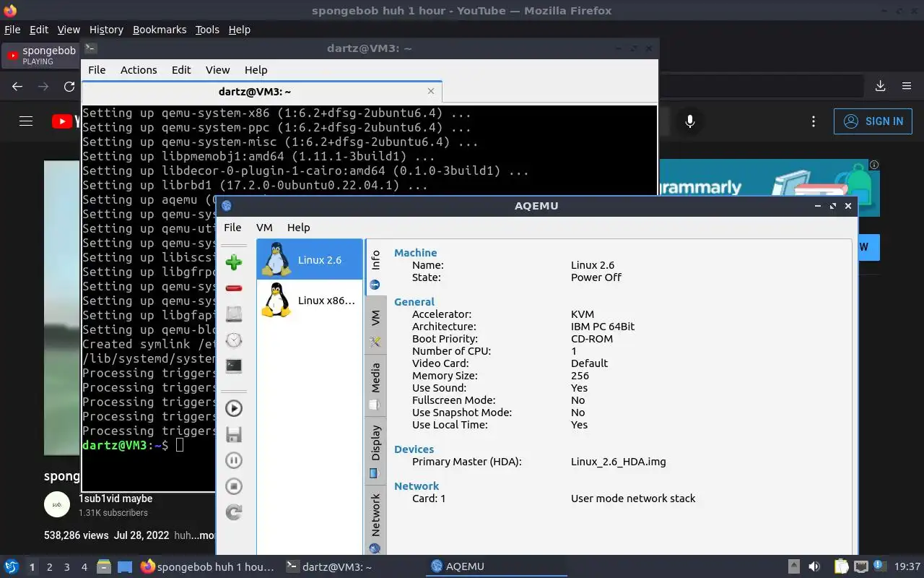Select the Linux 2.6 virtual machine
Screen dimensions: 924x578
click(310, 259)
